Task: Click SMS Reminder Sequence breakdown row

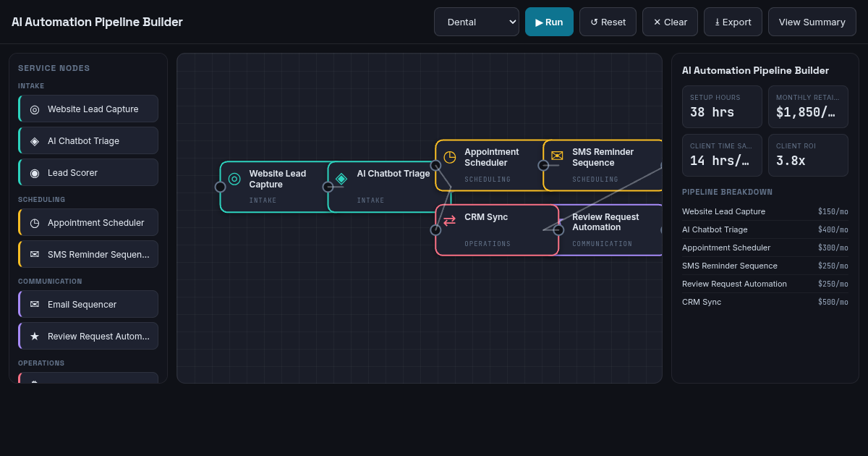Action: tap(765, 266)
